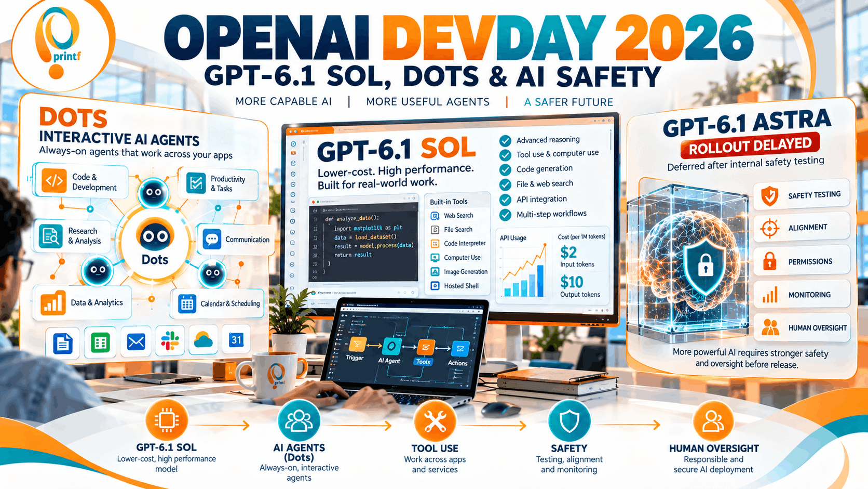
Task: Open the mail envelope app icon
Action: (x=136, y=342)
